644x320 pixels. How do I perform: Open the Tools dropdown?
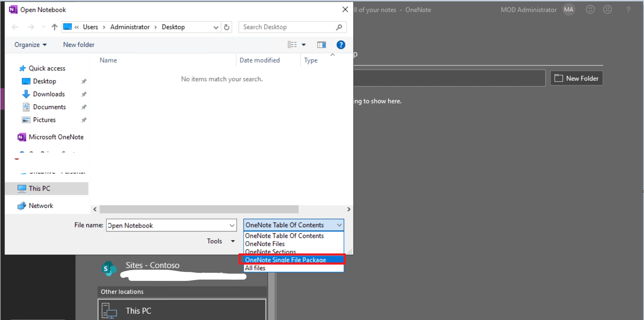tap(221, 241)
